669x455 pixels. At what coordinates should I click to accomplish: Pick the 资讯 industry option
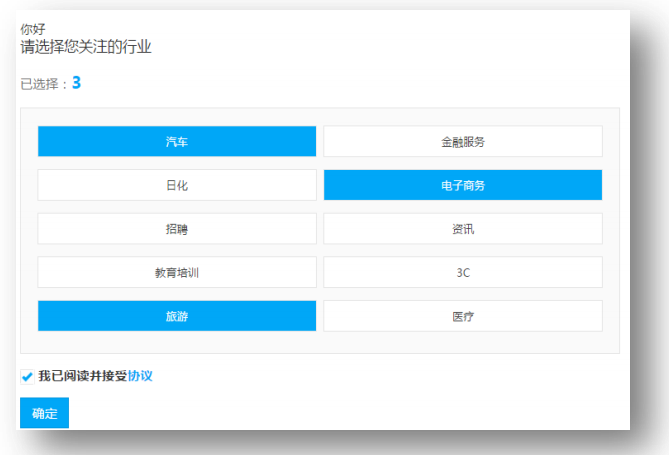click(463, 229)
